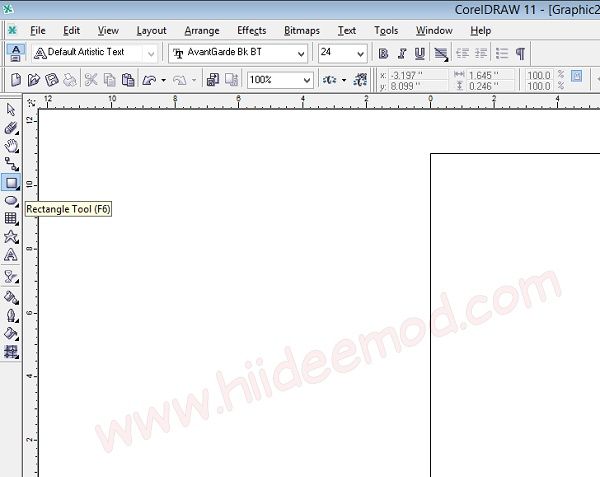Click the ruler origin corner icon
This screenshot has height=477, width=600.
click(x=31, y=102)
